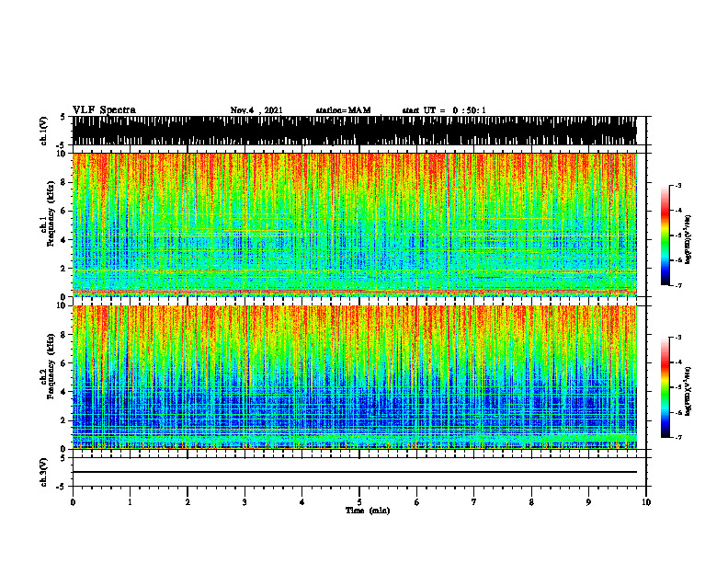728x563 pixels.
Task: Click the "5" tick on ch.3(V) axis
Action: tap(63, 459)
